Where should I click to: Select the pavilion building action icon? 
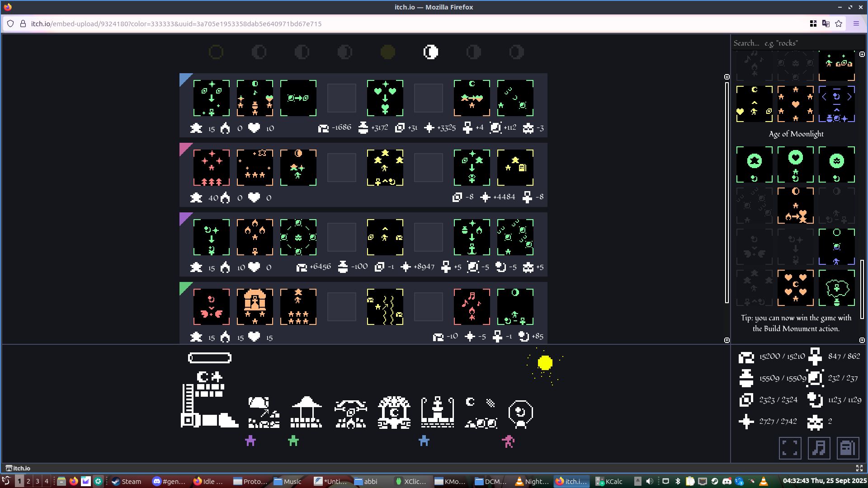[x=306, y=412]
